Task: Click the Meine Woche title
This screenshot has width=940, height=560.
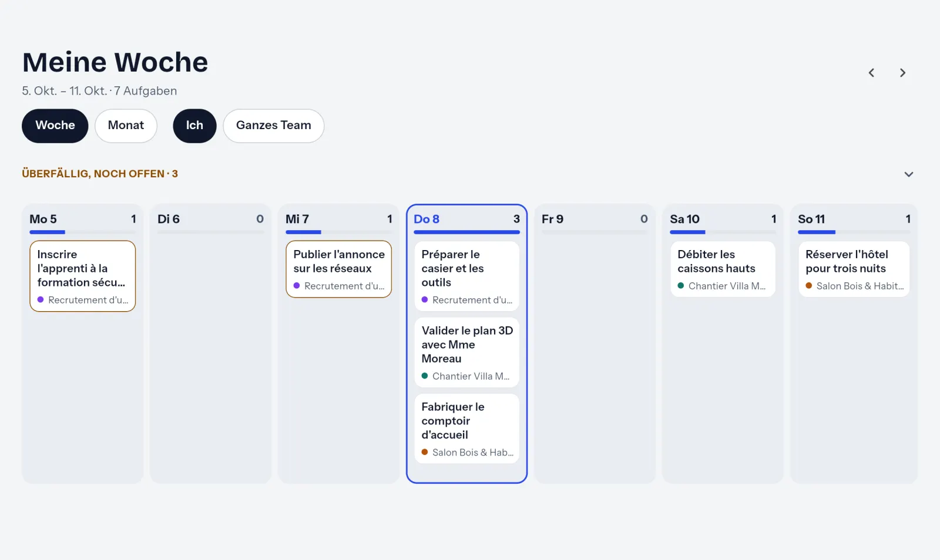Action: [x=115, y=62]
